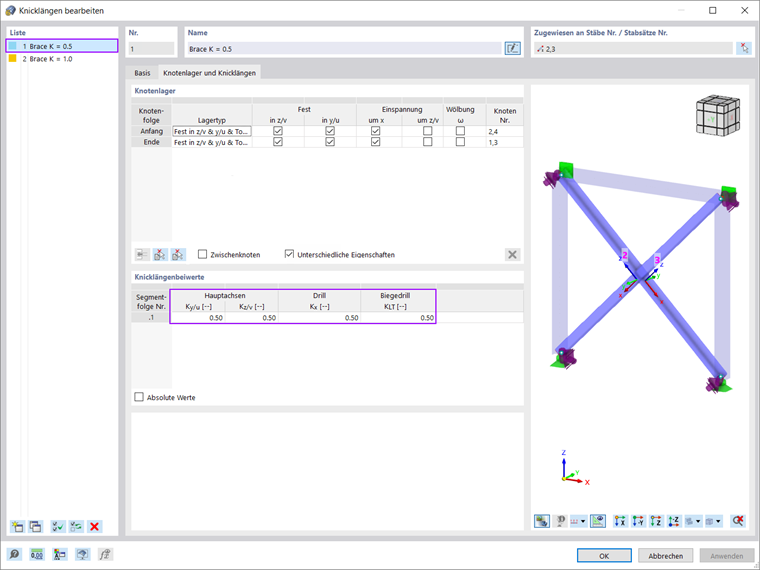Set view in -Y direction
Screen dimensions: 760x570
click(x=638, y=521)
